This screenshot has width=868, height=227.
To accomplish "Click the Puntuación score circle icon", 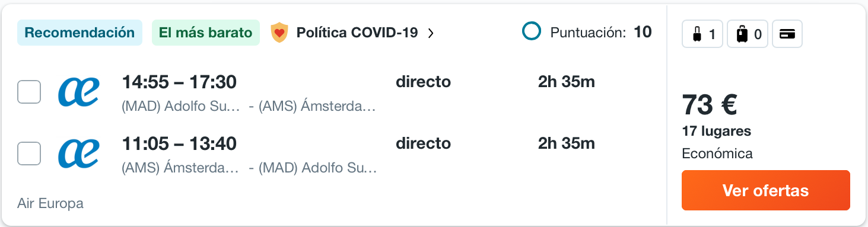I will pyautogui.click(x=532, y=32).
